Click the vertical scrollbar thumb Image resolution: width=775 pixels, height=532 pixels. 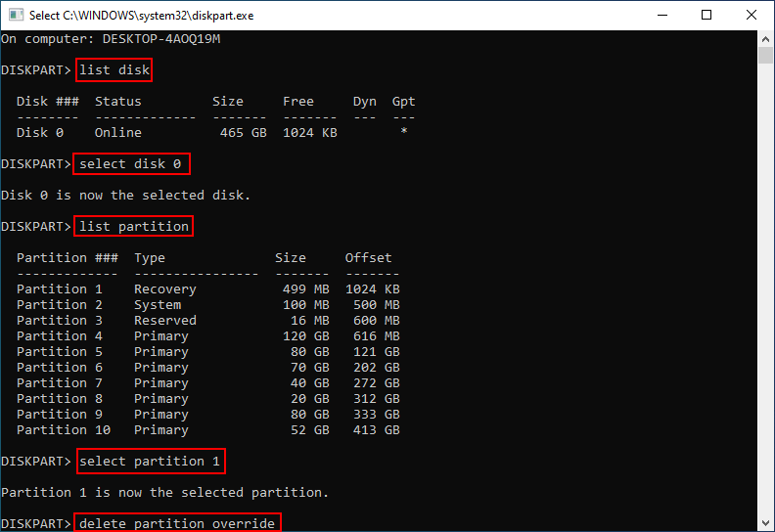(765, 56)
